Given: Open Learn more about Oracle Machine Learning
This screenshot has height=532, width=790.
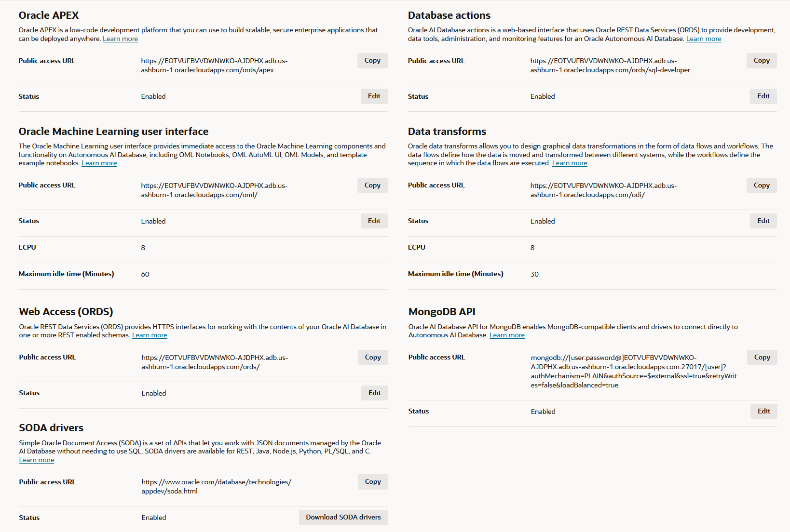Looking at the screenshot, I should pyautogui.click(x=99, y=163).
